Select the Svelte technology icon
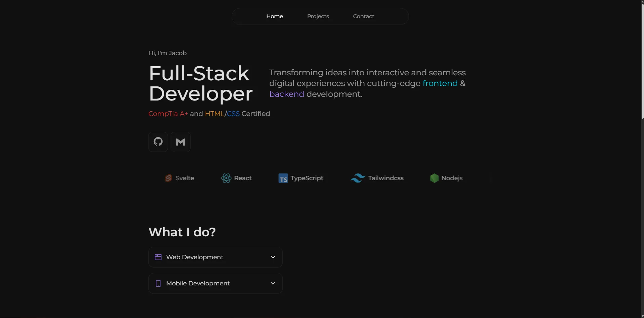 (168, 178)
